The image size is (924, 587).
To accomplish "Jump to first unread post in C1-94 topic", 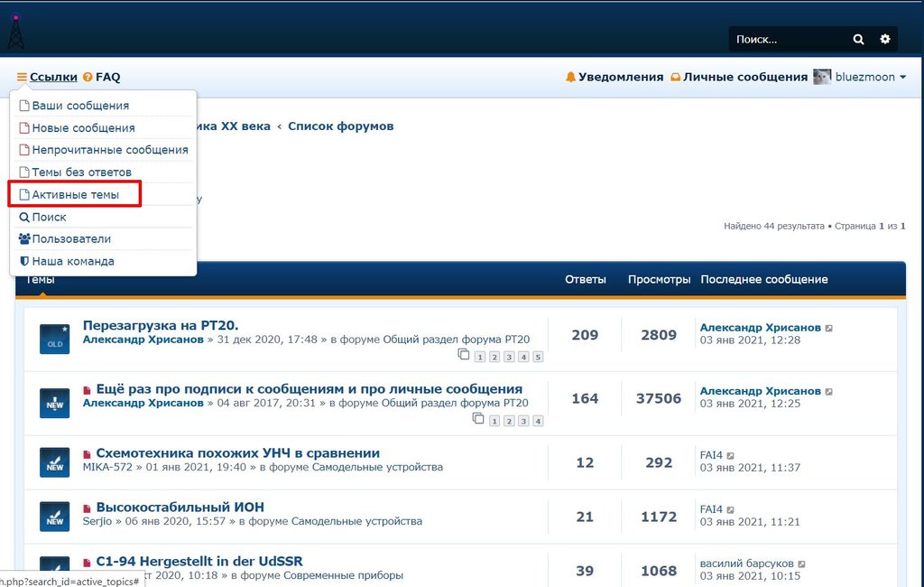I will pyautogui.click(x=88, y=563).
